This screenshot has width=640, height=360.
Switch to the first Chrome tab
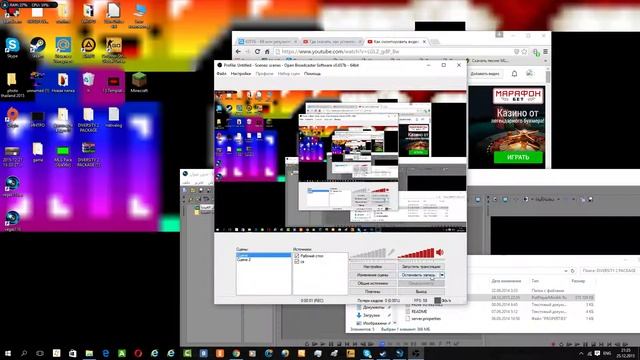pos(267,42)
